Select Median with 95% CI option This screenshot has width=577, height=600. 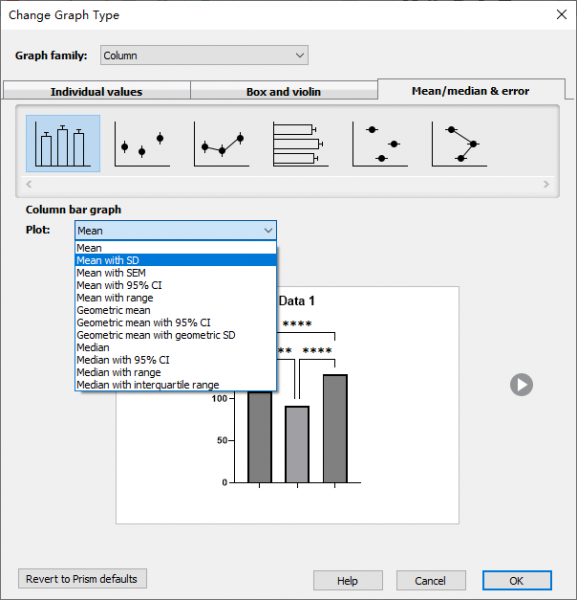click(x=176, y=360)
